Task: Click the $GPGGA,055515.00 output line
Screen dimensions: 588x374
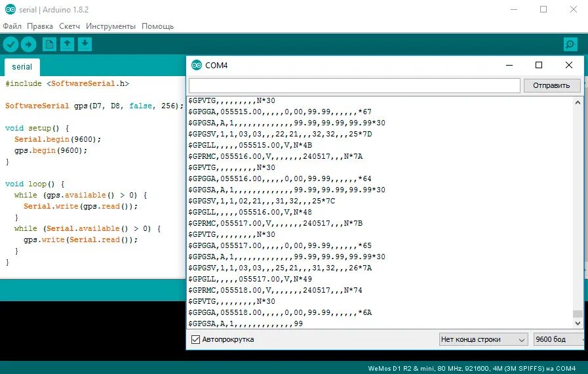Action: [x=280, y=112]
